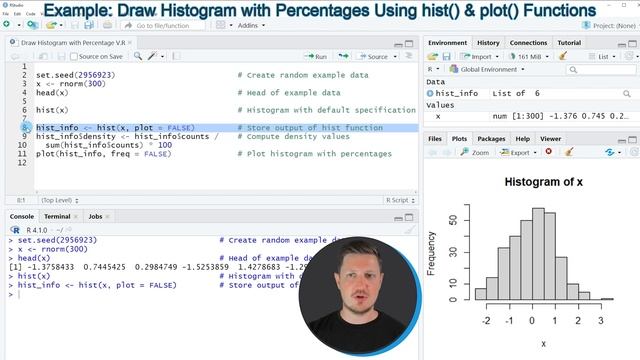Switch to the History tab

pos(488,42)
